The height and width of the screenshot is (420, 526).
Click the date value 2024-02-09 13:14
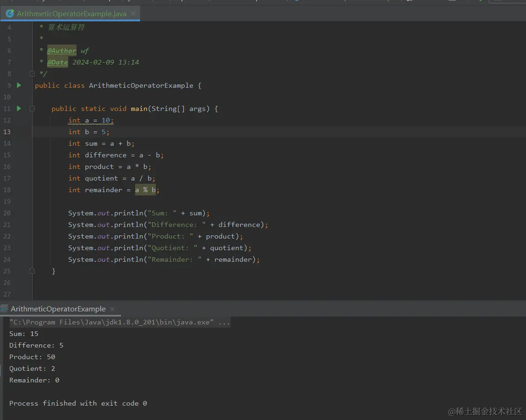[x=106, y=62]
